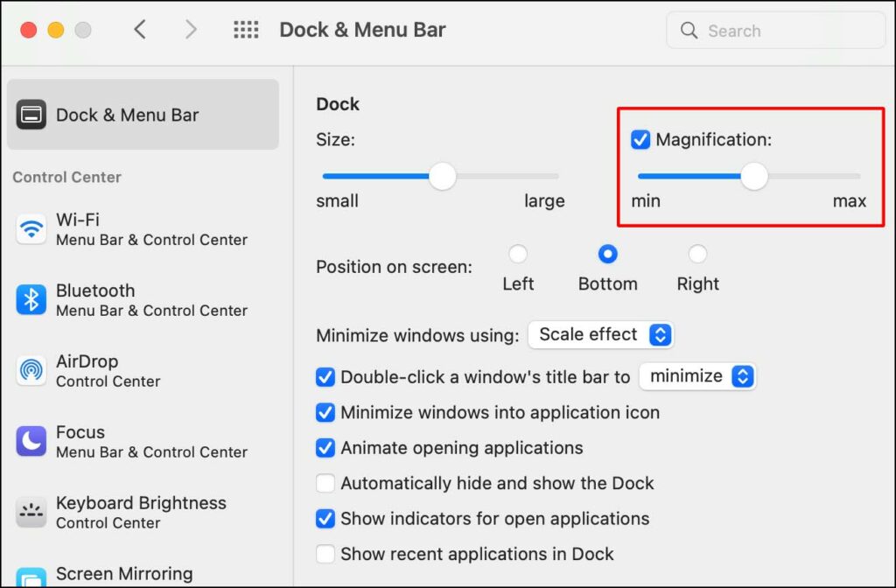Screen dimensions: 896x588
Task: Click the Wi-Fi icon in sidebar
Action: click(31, 229)
